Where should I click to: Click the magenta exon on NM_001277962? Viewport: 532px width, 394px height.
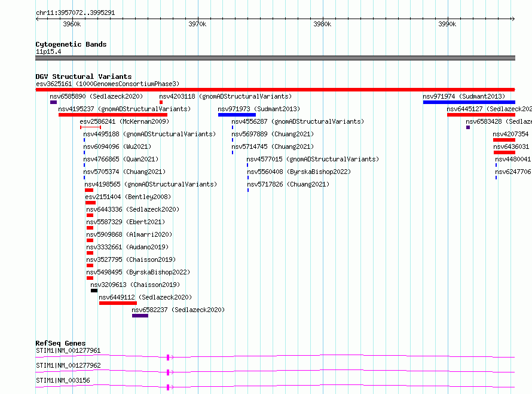[x=168, y=372]
